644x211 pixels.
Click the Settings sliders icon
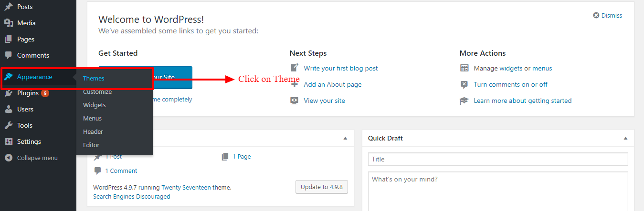(8, 141)
